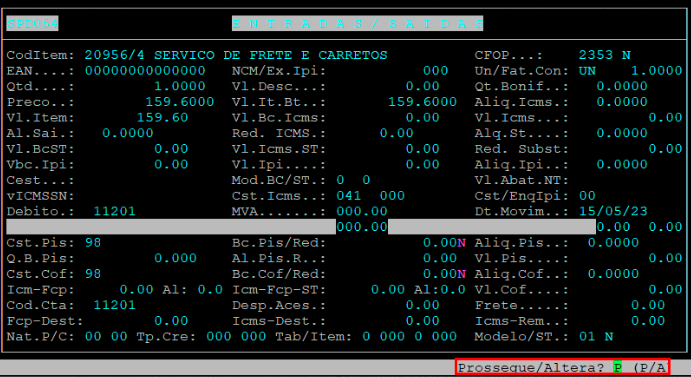The height and width of the screenshot is (377, 691).
Task: Click the Vl.Ipi value 0.00
Action: pos(422,164)
